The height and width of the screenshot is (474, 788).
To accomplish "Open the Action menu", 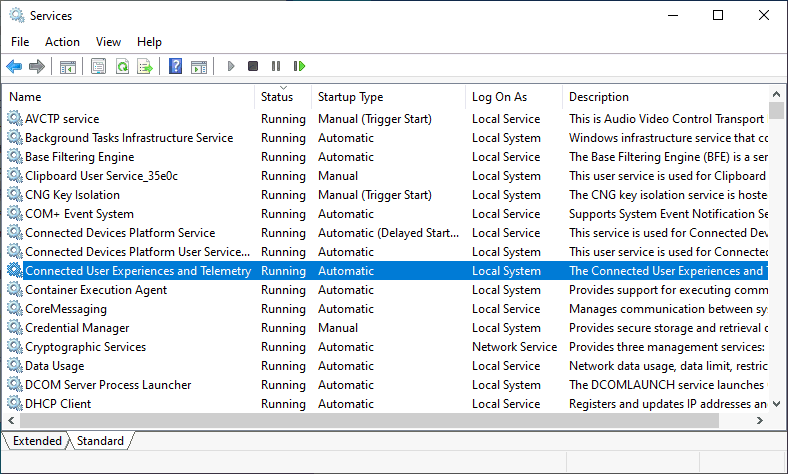I will (x=62, y=42).
